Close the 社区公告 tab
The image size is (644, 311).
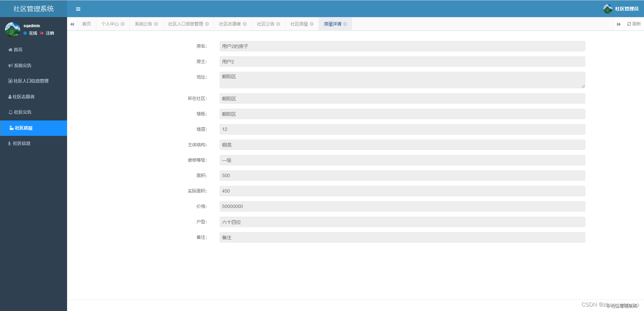278,24
